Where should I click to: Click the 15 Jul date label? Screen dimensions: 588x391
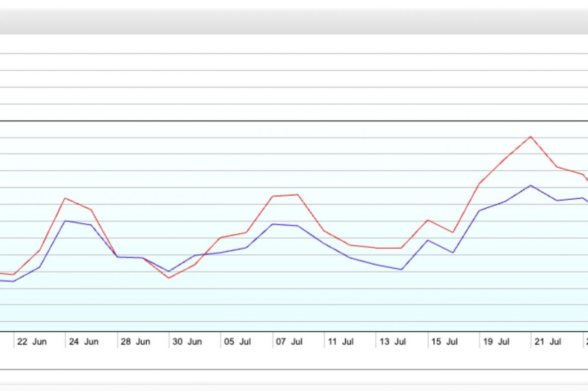coord(444,342)
